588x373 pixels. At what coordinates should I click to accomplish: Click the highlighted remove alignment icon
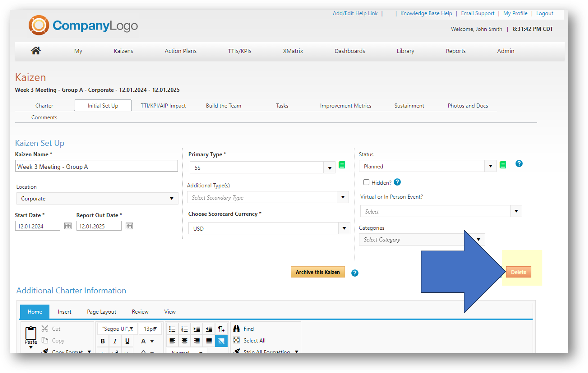tap(221, 341)
